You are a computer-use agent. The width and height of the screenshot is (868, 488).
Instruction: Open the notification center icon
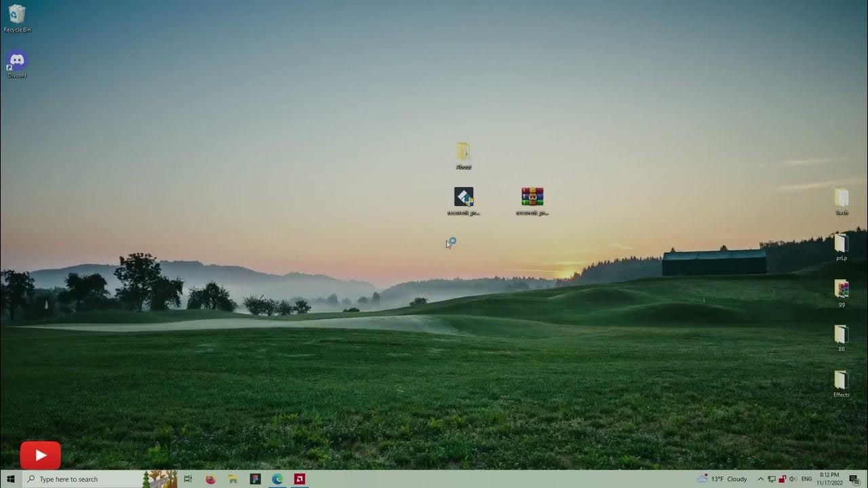tap(854, 479)
